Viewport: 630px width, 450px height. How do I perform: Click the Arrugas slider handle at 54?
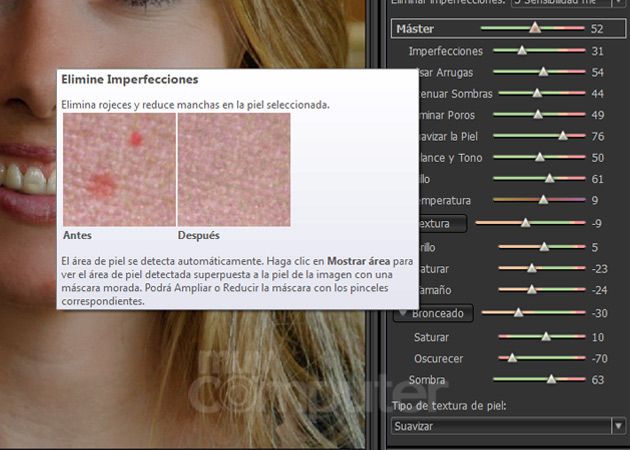543,72
